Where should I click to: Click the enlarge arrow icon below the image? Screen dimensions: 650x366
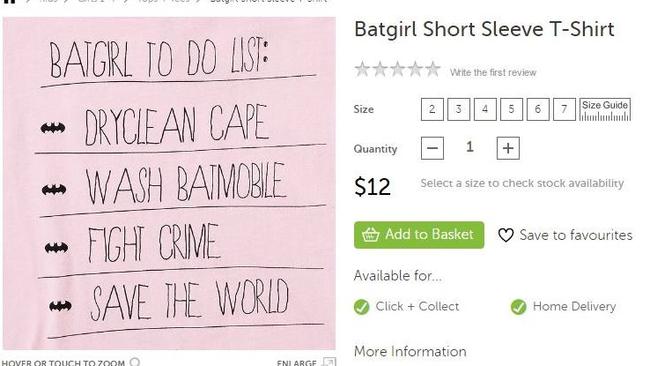coord(329,362)
